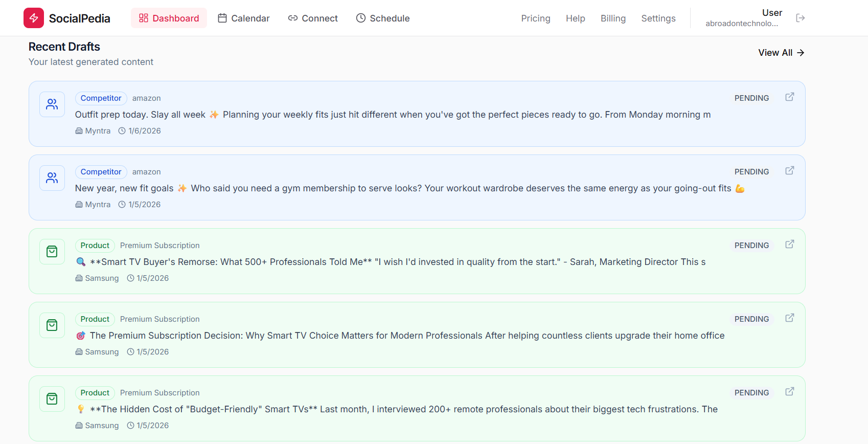Click PENDING status on Hidden Cost draft
The image size is (868, 444).
tap(751, 393)
